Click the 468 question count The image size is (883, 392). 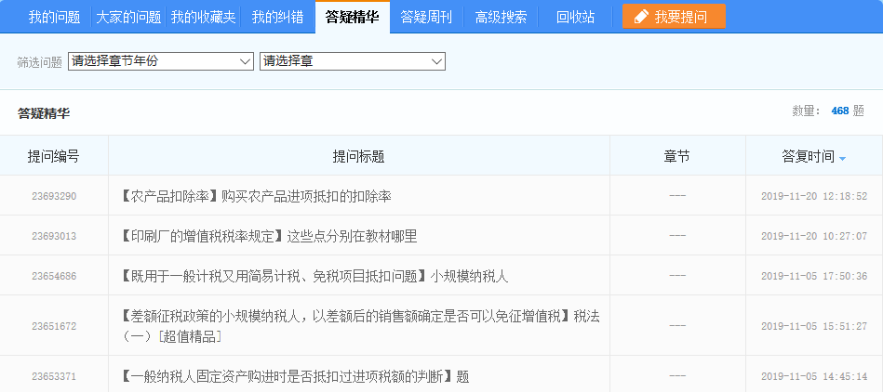tap(840, 111)
